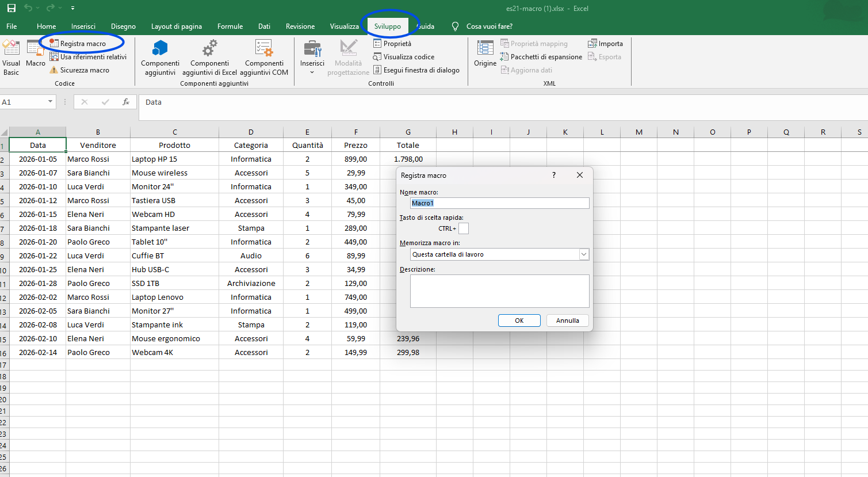Open Proprietà in Controlli group
The image size is (868, 477).
click(x=392, y=44)
